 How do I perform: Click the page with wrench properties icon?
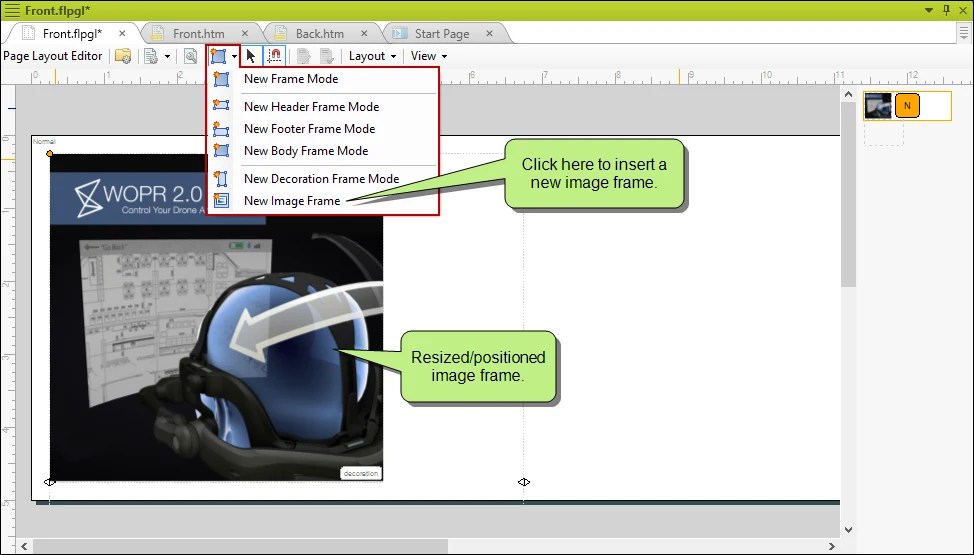pos(191,56)
